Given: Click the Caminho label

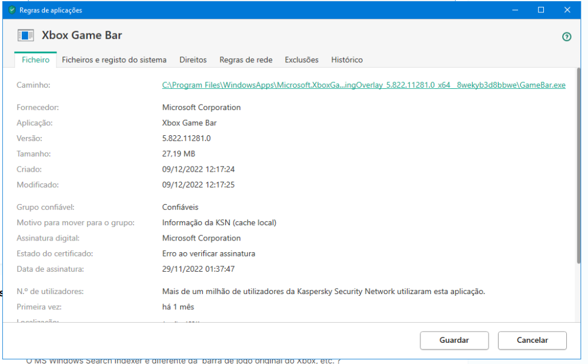Looking at the screenshot, I should (34, 85).
